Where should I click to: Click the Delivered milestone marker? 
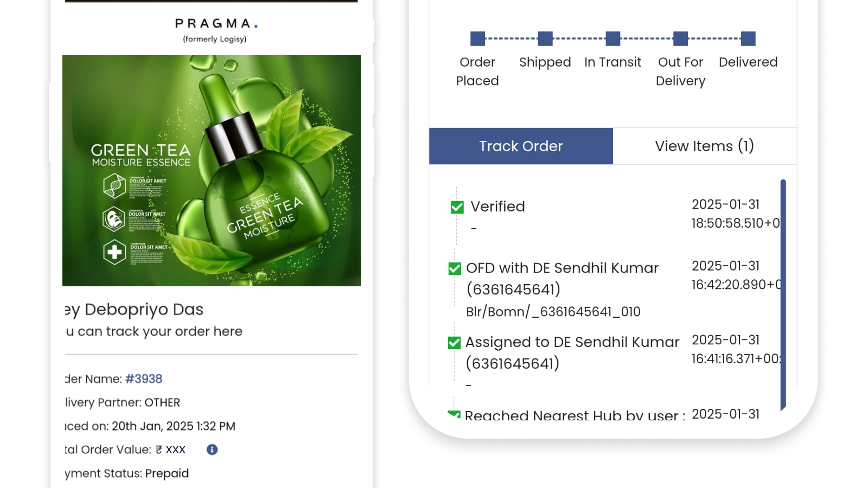coord(748,38)
